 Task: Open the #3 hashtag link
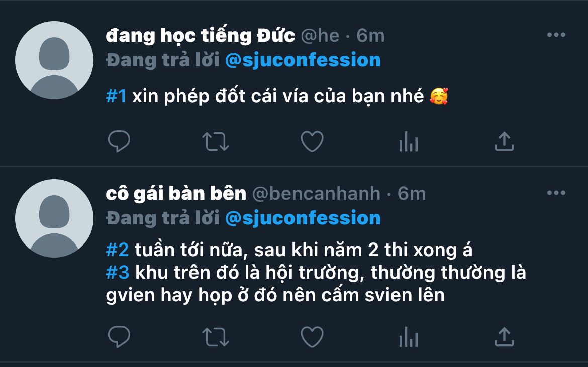tap(118, 272)
